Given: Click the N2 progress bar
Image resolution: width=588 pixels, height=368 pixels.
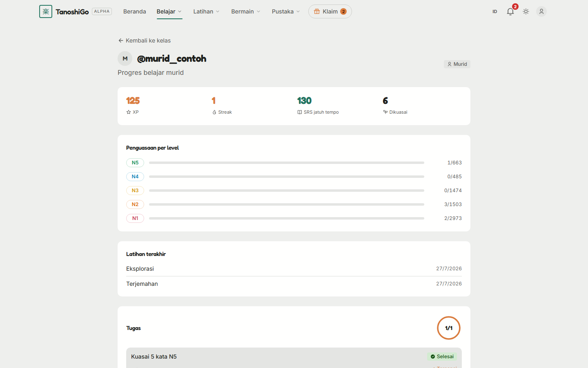Looking at the screenshot, I should [287, 204].
